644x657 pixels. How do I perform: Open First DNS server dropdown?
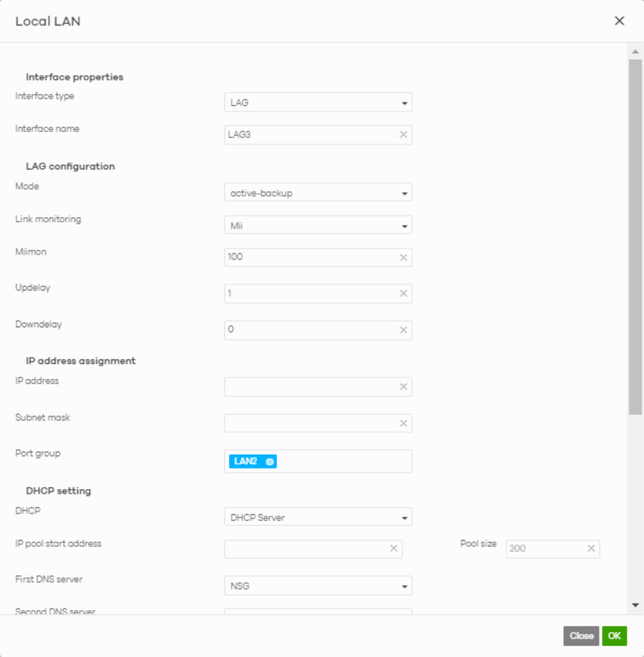(318, 585)
